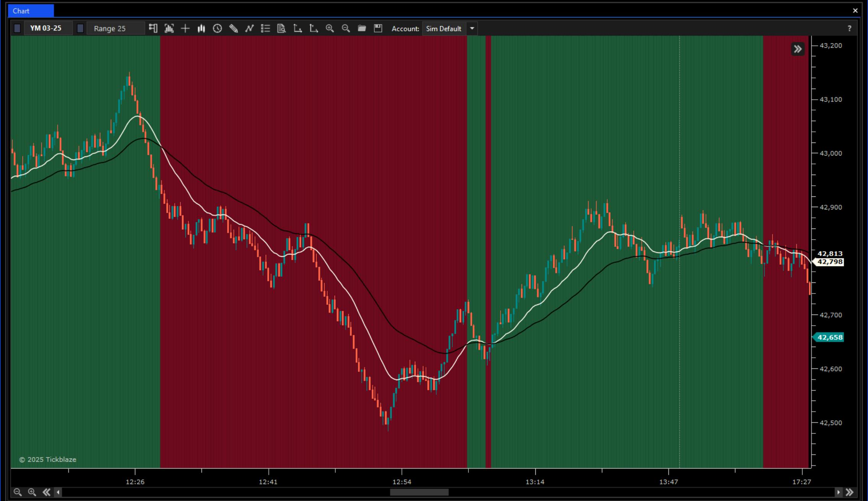The width and height of the screenshot is (868, 501).
Task: Toggle the link square beside Range 25
Action: pyautogui.click(x=80, y=28)
